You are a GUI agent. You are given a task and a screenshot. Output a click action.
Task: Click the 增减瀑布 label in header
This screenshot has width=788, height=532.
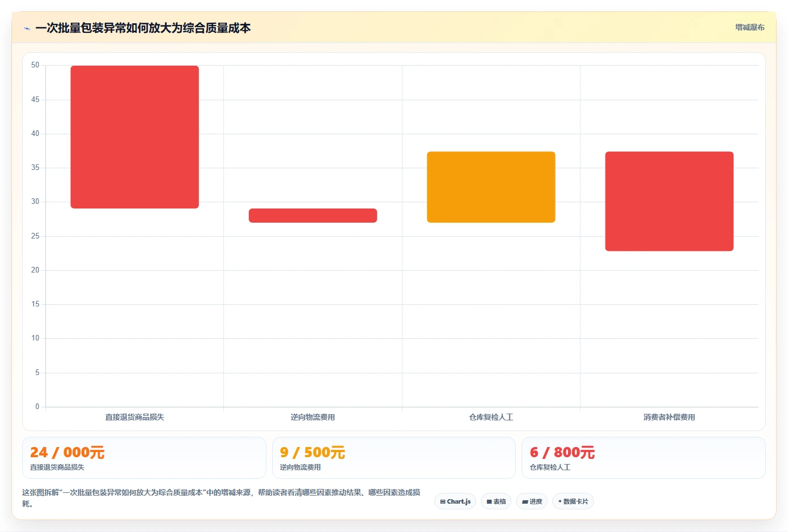[749, 27]
